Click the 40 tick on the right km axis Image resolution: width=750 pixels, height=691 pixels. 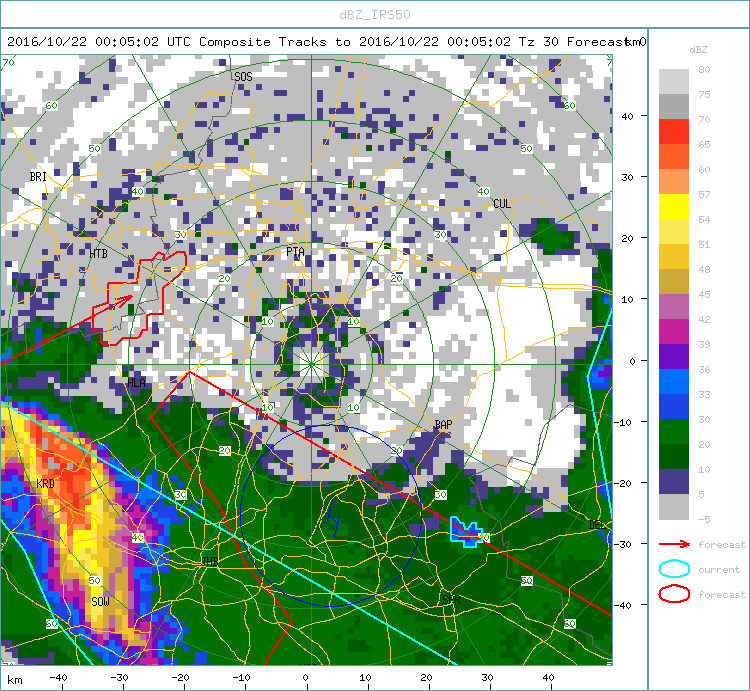click(x=627, y=116)
